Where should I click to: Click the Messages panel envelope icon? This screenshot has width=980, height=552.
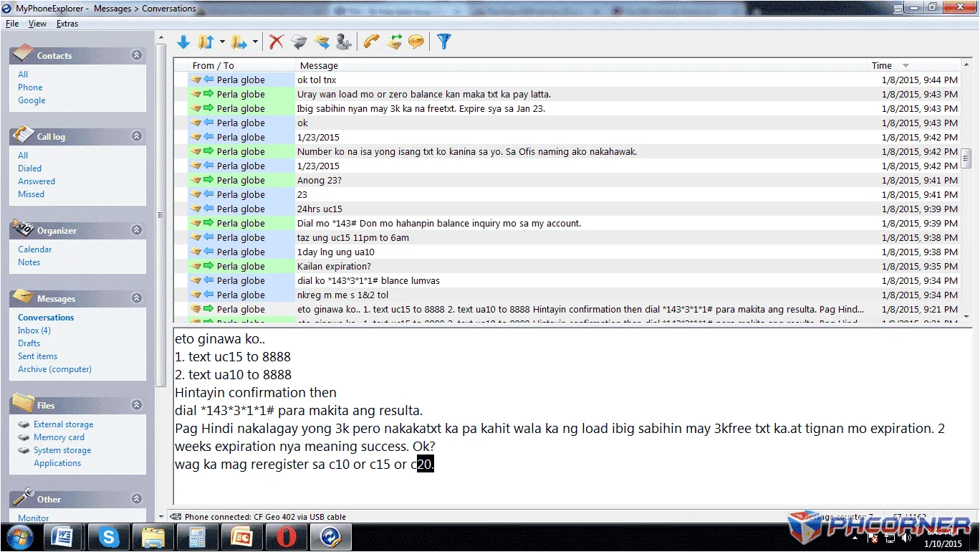(x=23, y=296)
